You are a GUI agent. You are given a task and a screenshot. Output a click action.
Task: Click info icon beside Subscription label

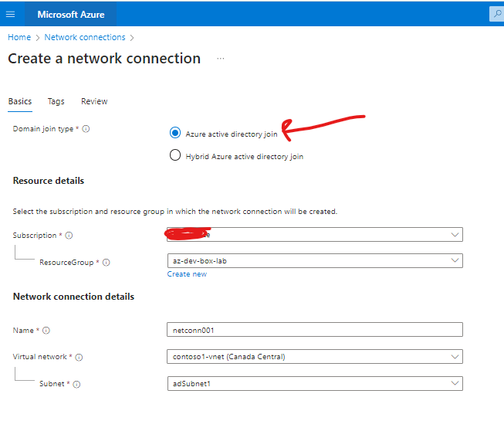(69, 235)
